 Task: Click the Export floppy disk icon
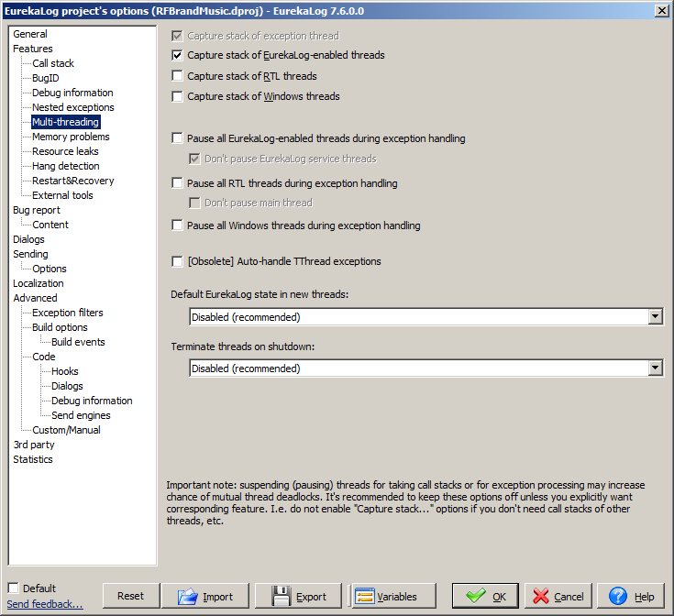282,596
